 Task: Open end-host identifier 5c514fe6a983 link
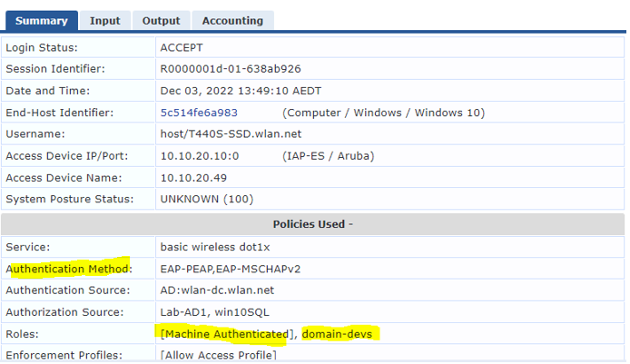pyautogui.click(x=199, y=113)
